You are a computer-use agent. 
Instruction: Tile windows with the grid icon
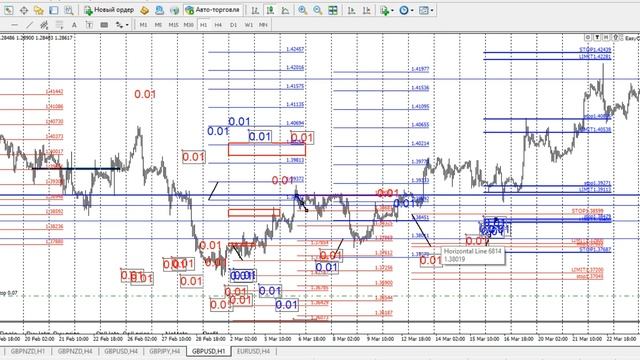click(x=333, y=10)
